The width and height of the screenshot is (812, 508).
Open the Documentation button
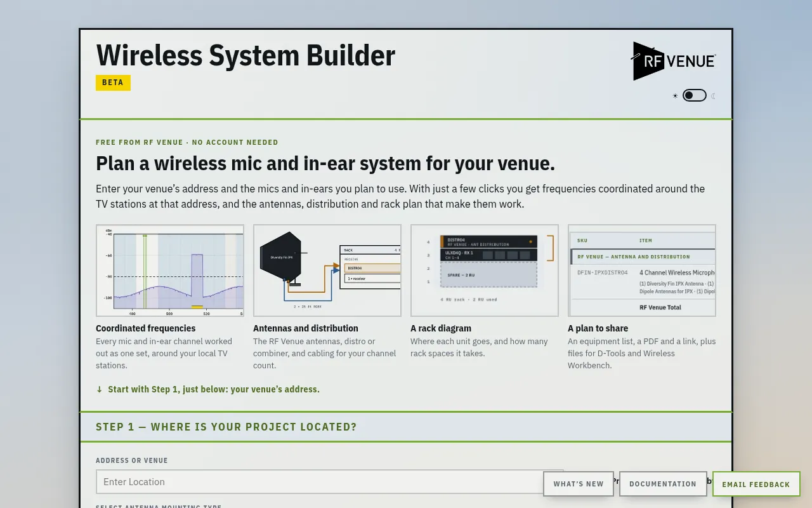tap(663, 484)
